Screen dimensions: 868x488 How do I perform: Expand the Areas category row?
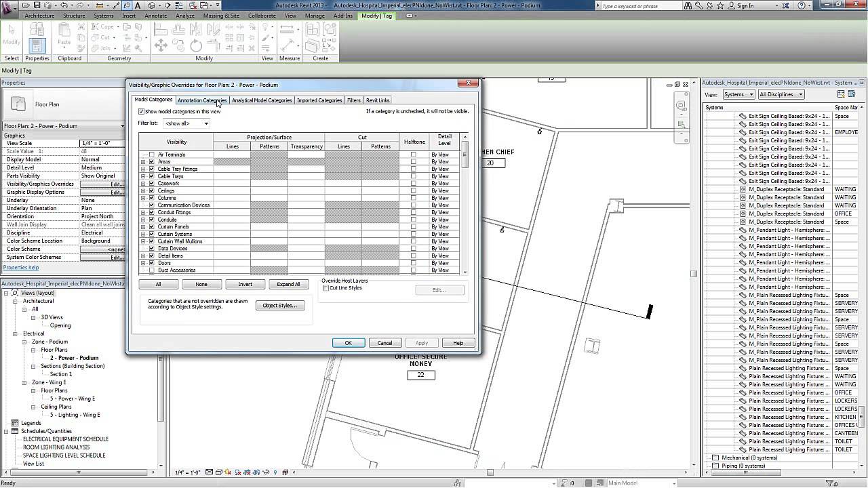143,162
